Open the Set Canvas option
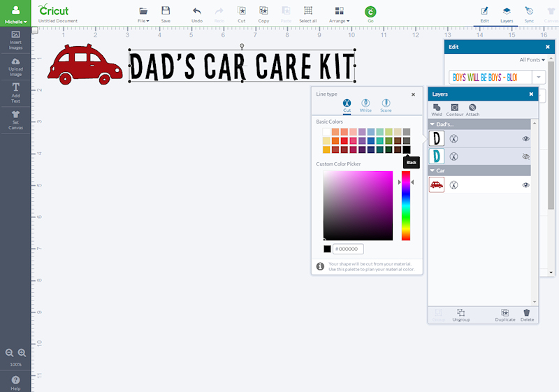 coord(15,120)
